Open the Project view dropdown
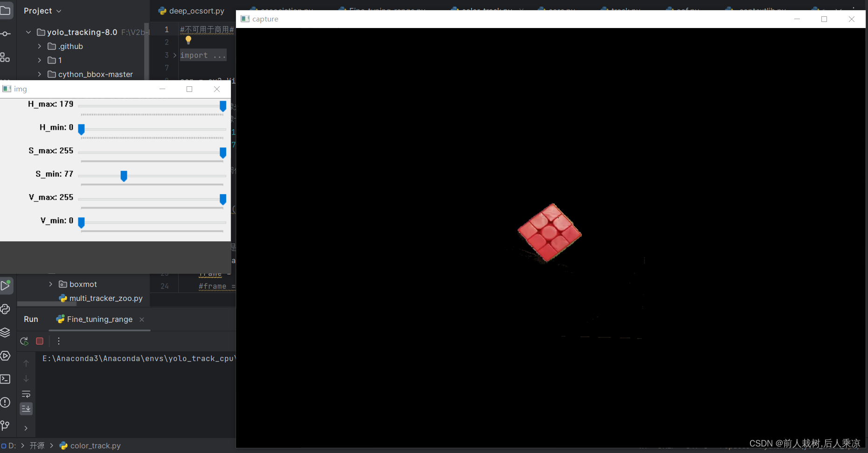Viewport: 868px width, 453px height. (42, 11)
